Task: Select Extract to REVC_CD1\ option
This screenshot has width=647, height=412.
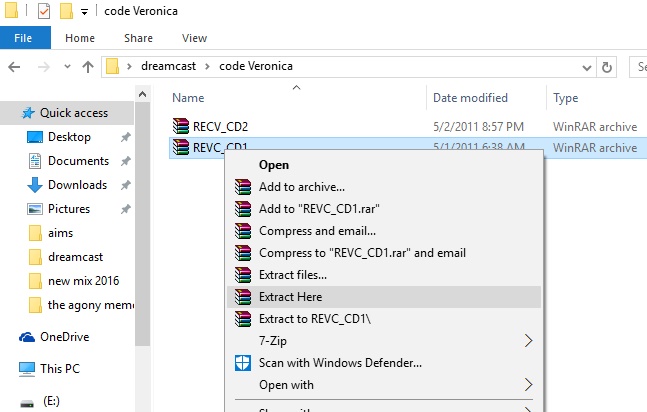Action: (384, 319)
